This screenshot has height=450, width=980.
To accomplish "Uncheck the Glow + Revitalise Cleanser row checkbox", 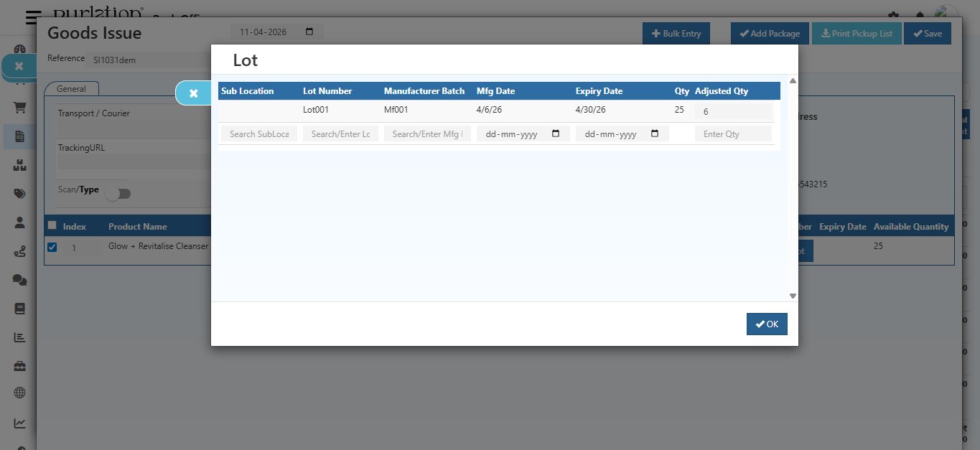I will (x=52, y=247).
